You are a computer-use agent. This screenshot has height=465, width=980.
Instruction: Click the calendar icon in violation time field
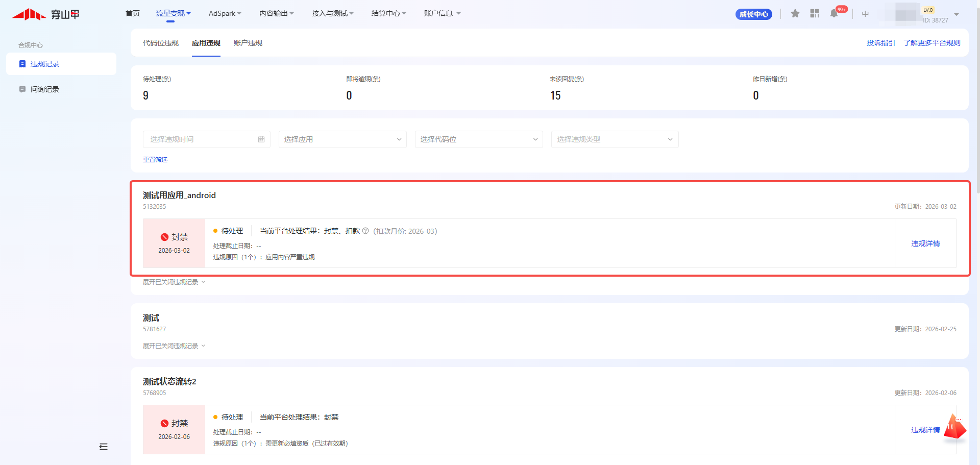pyautogui.click(x=261, y=139)
